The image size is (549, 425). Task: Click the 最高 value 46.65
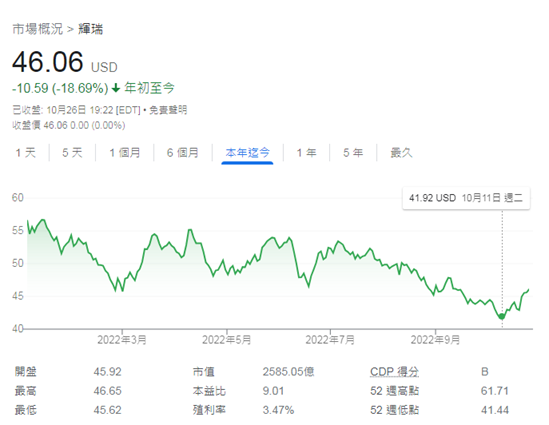pos(107,391)
